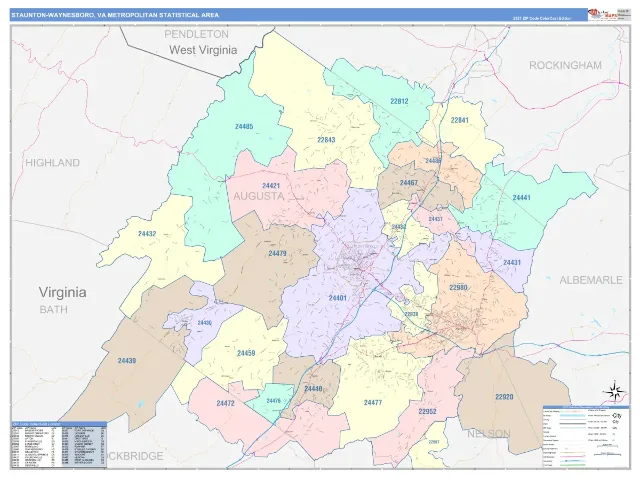Select ZIP code 24476 label
This screenshot has width=640, height=480.
tap(273, 401)
